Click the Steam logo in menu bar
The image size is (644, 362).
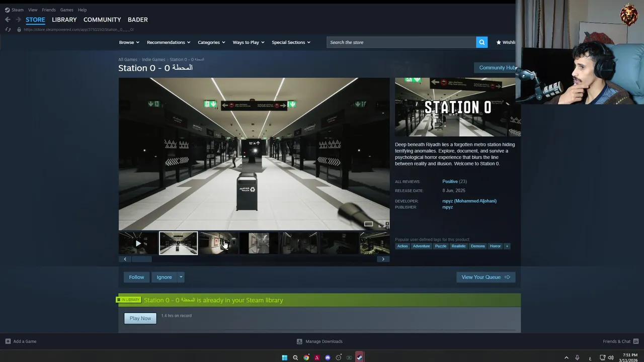point(7,10)
